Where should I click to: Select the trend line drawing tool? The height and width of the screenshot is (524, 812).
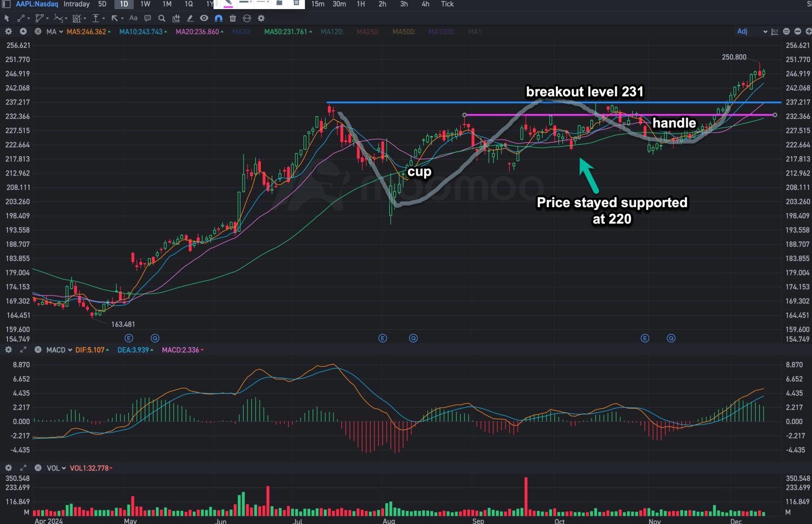[21, 18]
